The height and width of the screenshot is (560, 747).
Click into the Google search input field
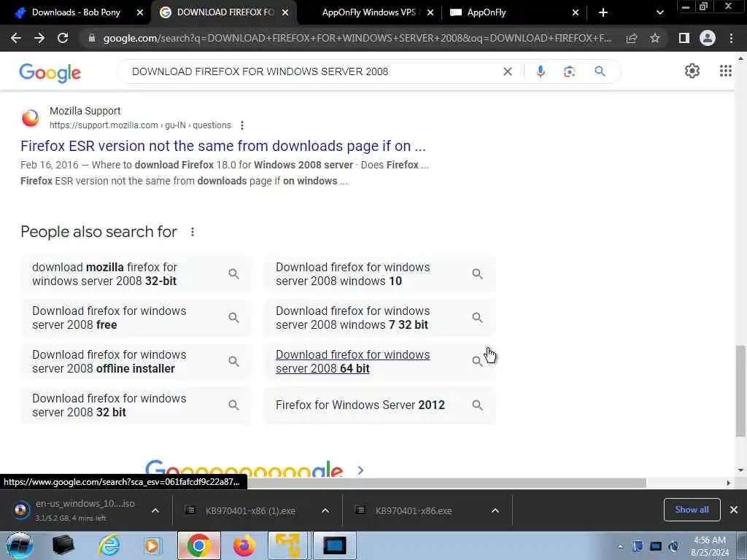point(314,71)
